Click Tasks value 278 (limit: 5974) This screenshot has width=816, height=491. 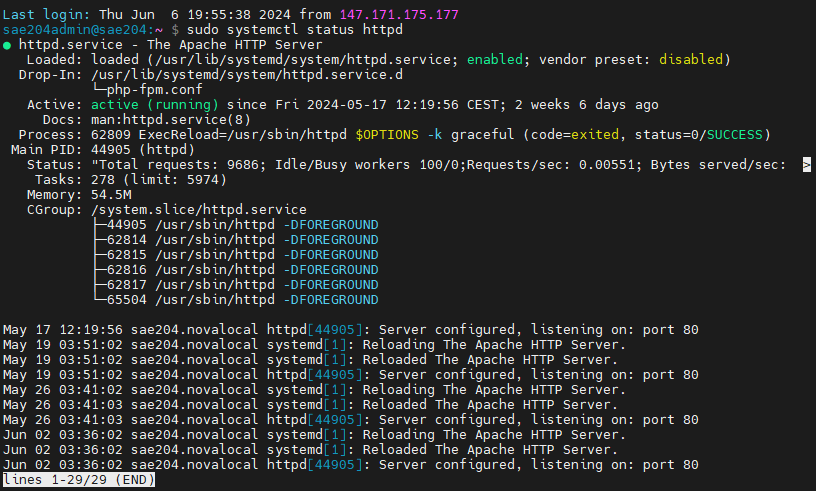coord(159,180)
